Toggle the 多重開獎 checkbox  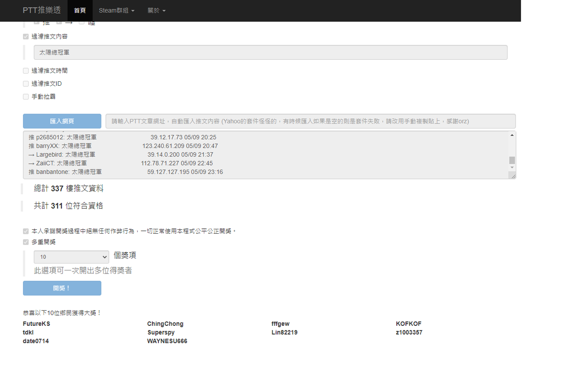click(x=26, y=242)
